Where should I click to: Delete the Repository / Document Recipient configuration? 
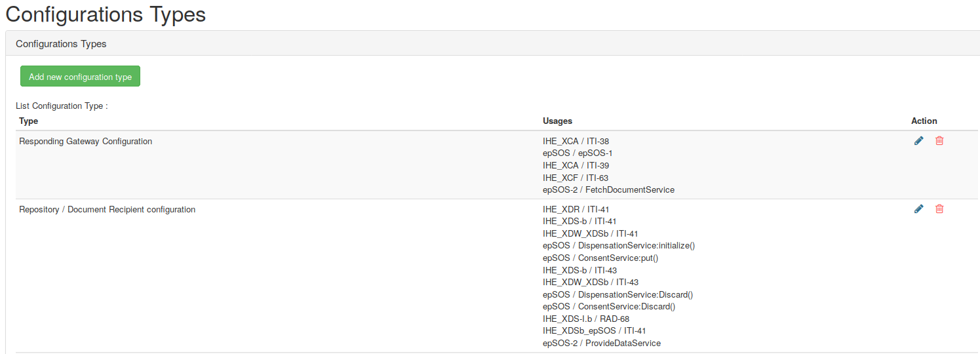coord(939,209)
